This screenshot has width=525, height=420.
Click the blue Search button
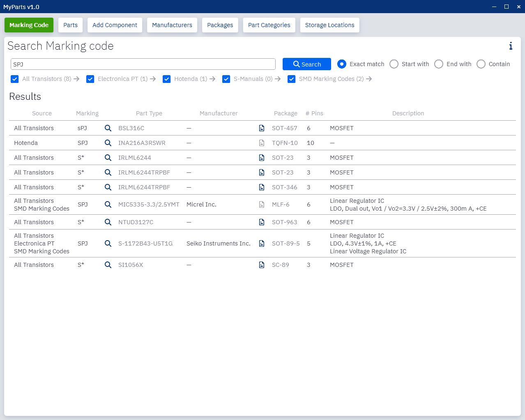click(x=307, y=64)
